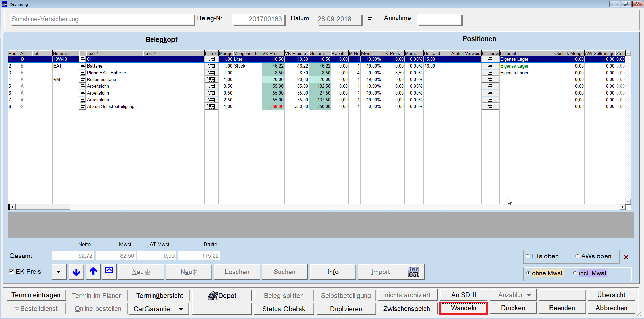Click the CarGarantie button
The width and height of the screenshot is (644, 319).
pos(152,309)
